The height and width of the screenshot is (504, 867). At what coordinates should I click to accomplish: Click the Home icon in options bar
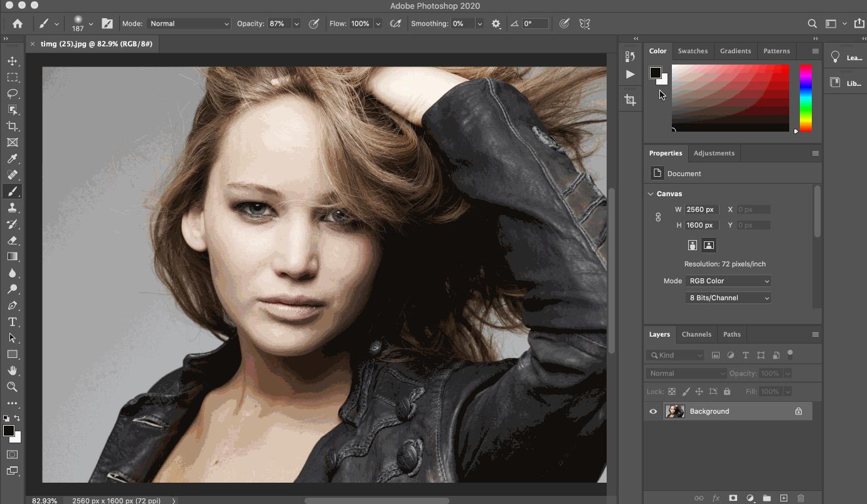[x=18, y=24]
